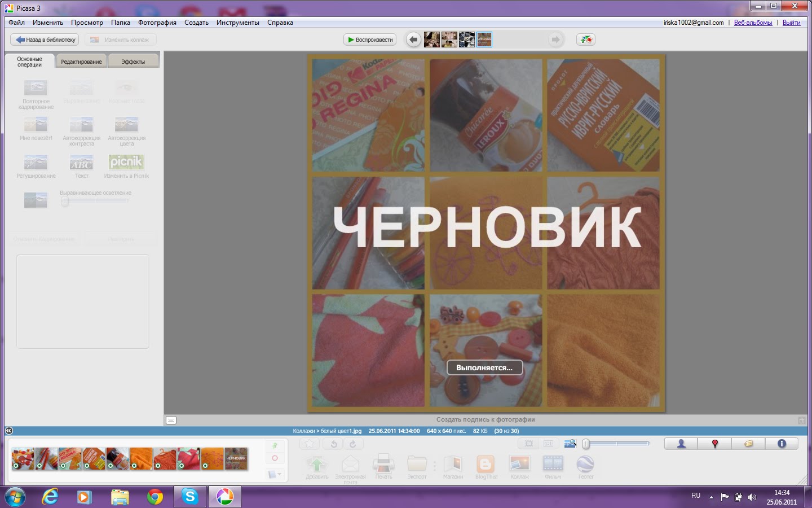This screenshot has height=508, width=812.
Task: Click the fit-photo-to-window view button
Action: coord(528,444)
